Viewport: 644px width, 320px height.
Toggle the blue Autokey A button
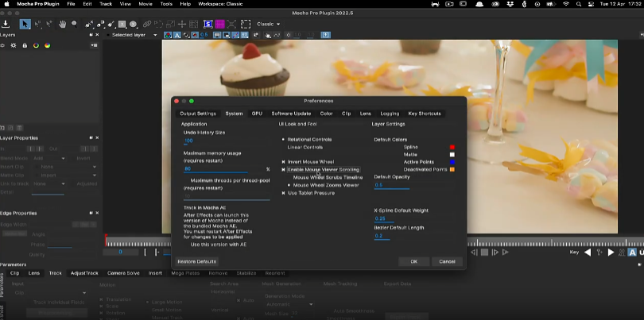pyautogui.click(x=633, y=253)
